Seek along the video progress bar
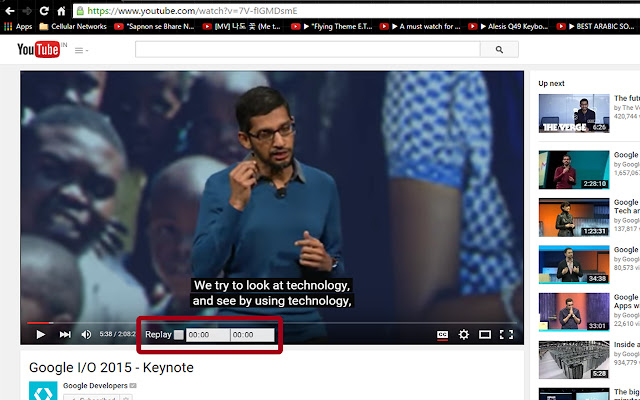This screenshot has width=640, height=400. (272, 323)
